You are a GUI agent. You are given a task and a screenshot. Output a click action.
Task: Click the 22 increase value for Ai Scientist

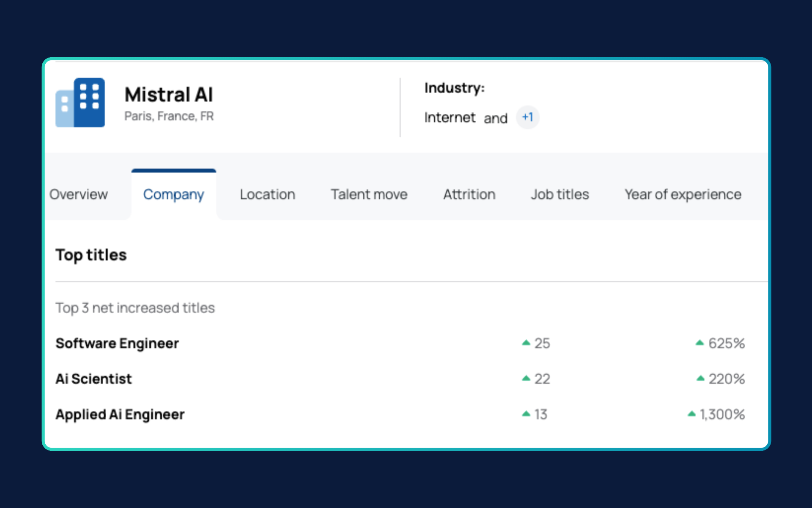(542, 379)
